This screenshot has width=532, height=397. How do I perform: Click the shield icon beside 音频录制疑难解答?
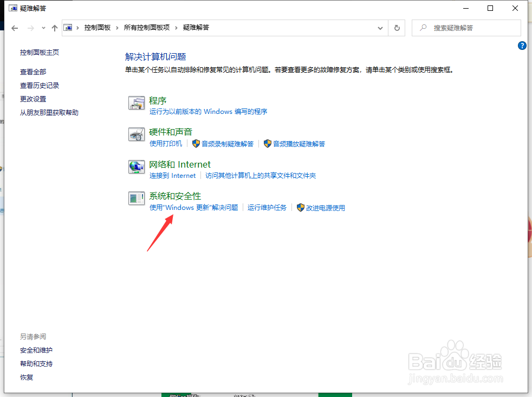(194, 144)
